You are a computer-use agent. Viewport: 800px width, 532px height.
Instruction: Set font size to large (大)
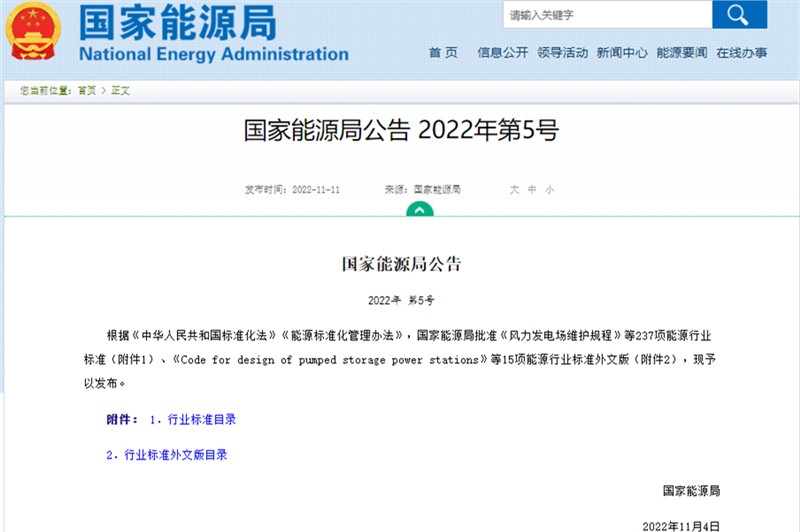click(x=514, y=189)
